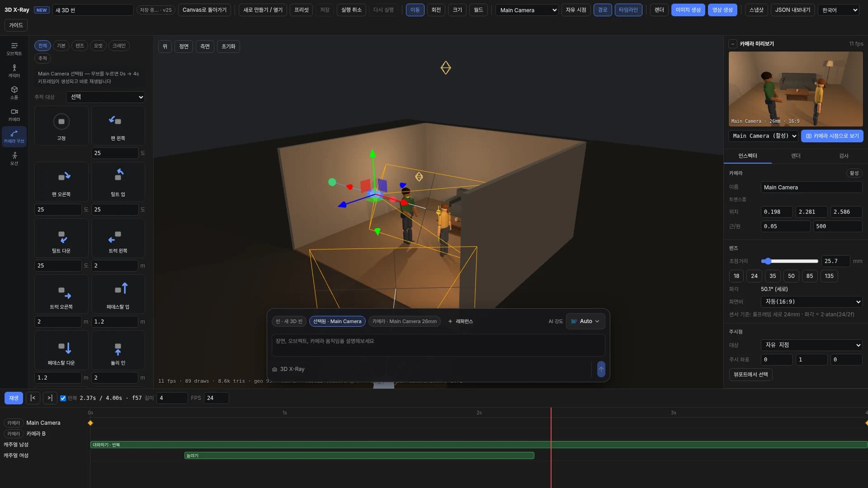Open the Main Camera view dropdown
The image size is (868, 488).
527,10
